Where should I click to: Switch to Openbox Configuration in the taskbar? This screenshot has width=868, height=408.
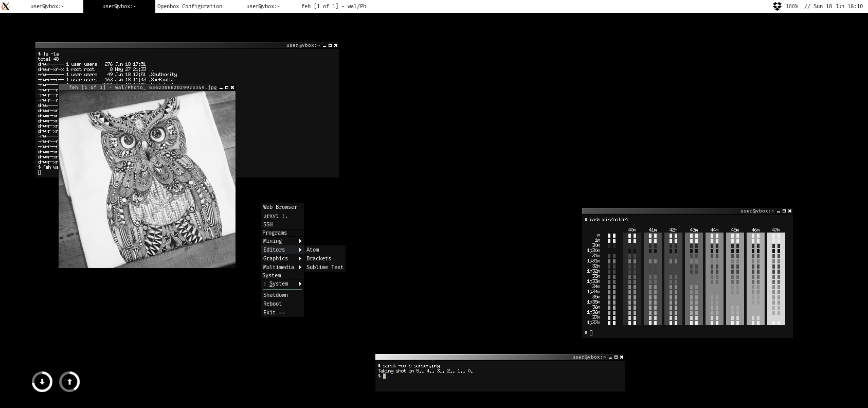tap(191, 6)
